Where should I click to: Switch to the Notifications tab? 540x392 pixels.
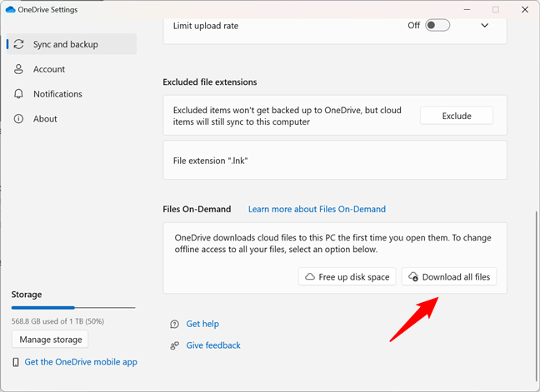click(x=57, y=94)
